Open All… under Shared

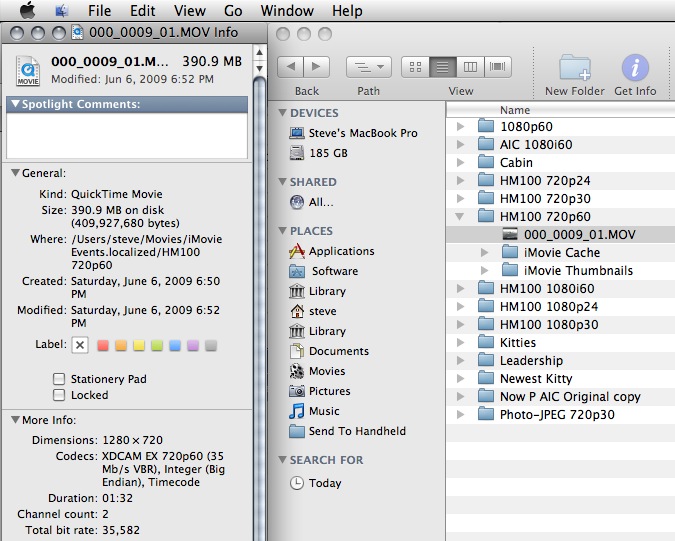point(311,202)
